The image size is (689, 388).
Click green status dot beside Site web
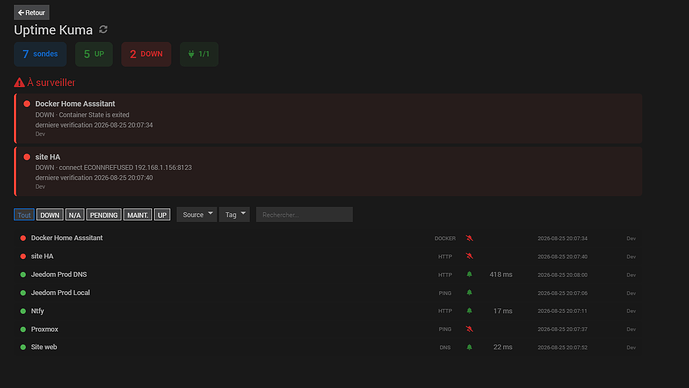click(x=23, y=347)
